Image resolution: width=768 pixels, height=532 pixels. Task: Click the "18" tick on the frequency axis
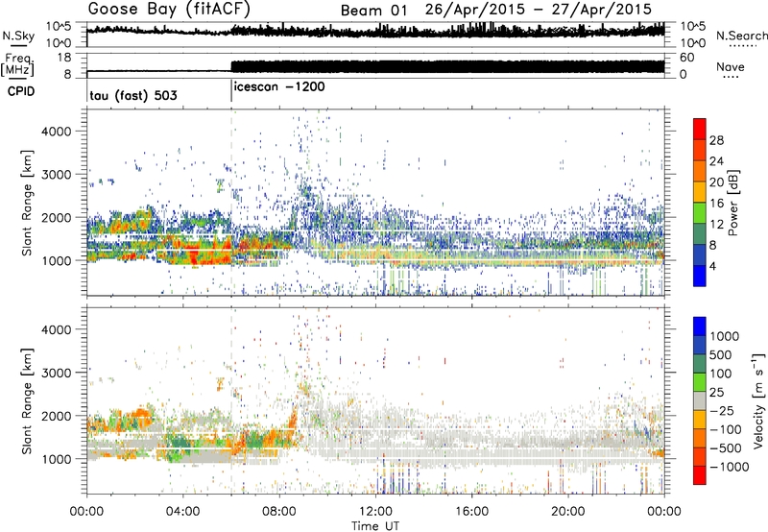coord(64,58)
